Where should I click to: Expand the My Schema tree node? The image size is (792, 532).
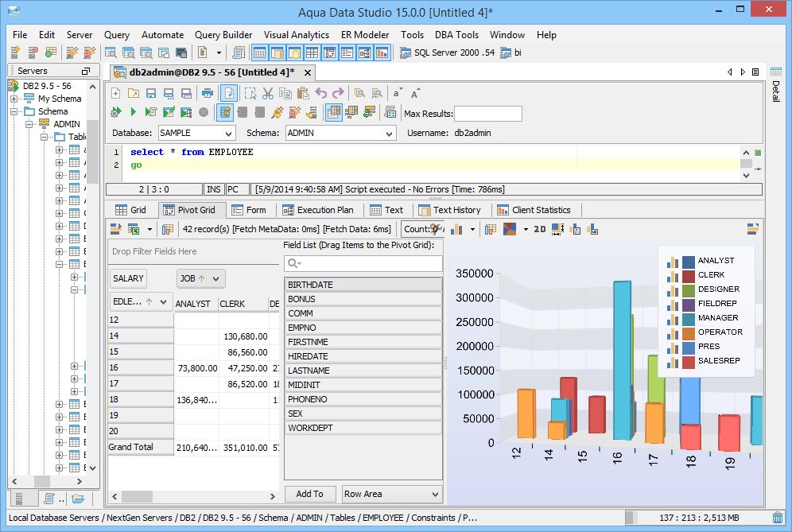coord(14,99)
